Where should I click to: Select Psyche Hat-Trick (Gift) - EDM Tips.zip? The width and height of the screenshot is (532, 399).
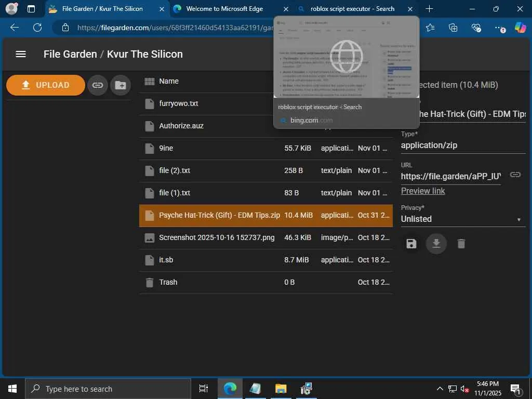[x=265, y=215]
